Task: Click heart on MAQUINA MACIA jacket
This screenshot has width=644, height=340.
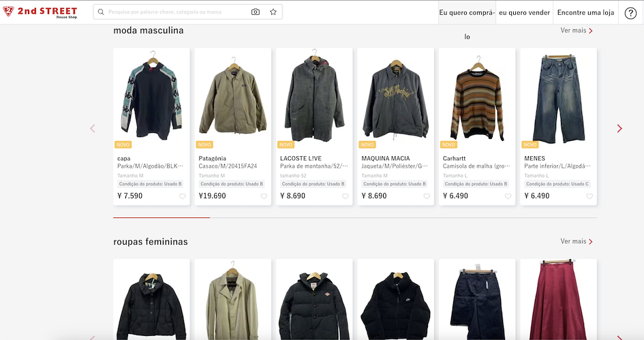Action: 427,196
